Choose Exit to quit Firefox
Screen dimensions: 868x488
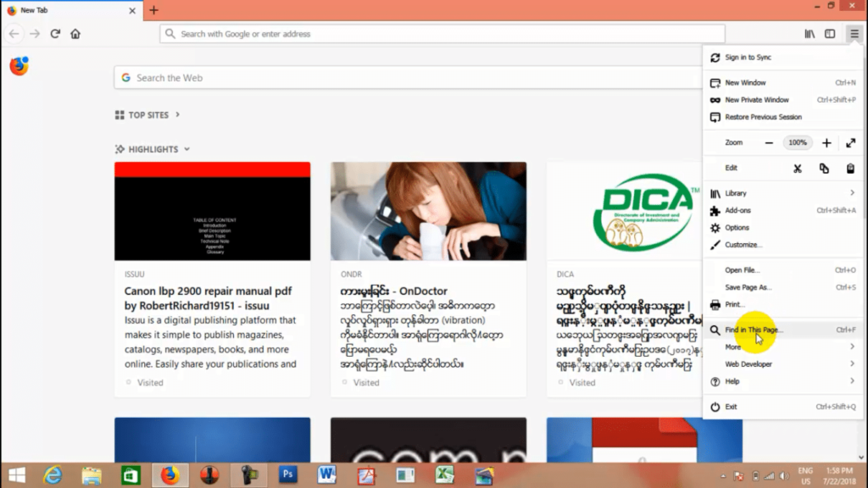pos(782,407)
